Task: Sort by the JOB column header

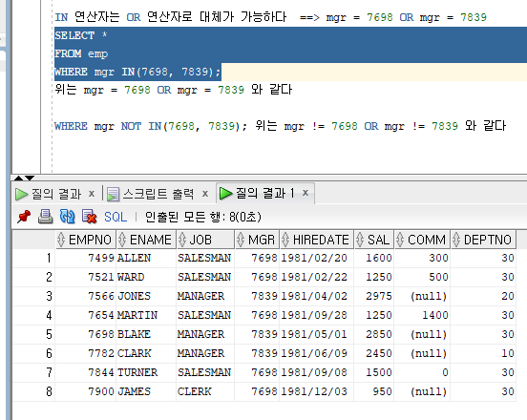Action: [205, 240]
